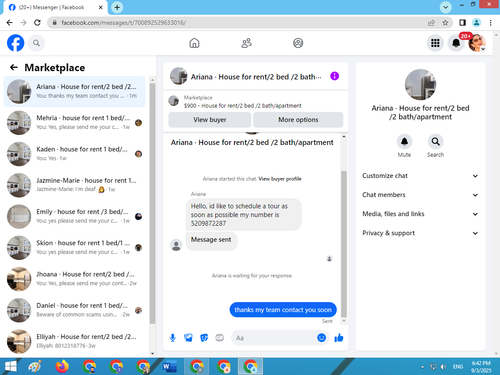The image size is (500, 375).
Task: Open the Chrome three-dot menu
Action: coord(491,23)
